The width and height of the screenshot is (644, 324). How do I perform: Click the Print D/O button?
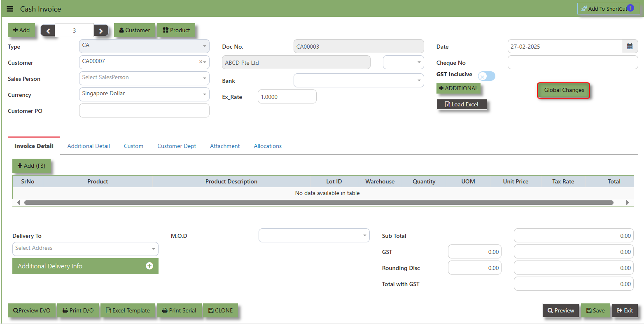[x=78, y=310]
